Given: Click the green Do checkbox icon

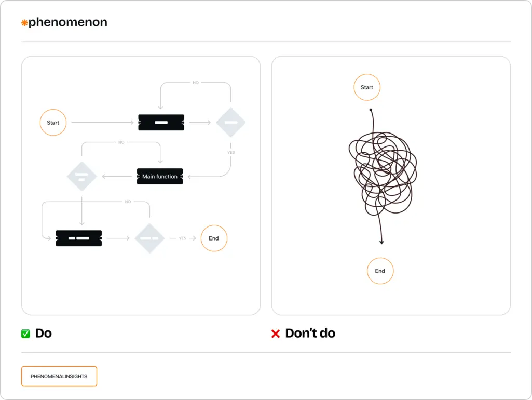Looking at the screenshot, I should point(25,334).
